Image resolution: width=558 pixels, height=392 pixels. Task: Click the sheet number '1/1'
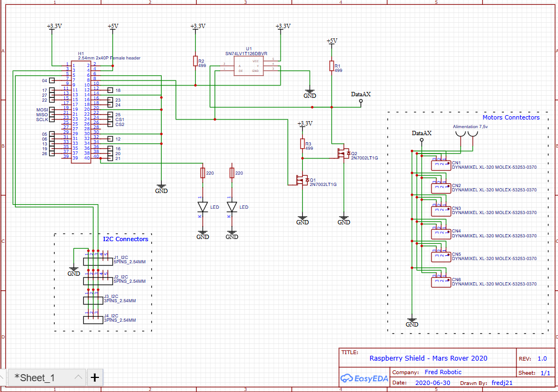coord(545,373)
